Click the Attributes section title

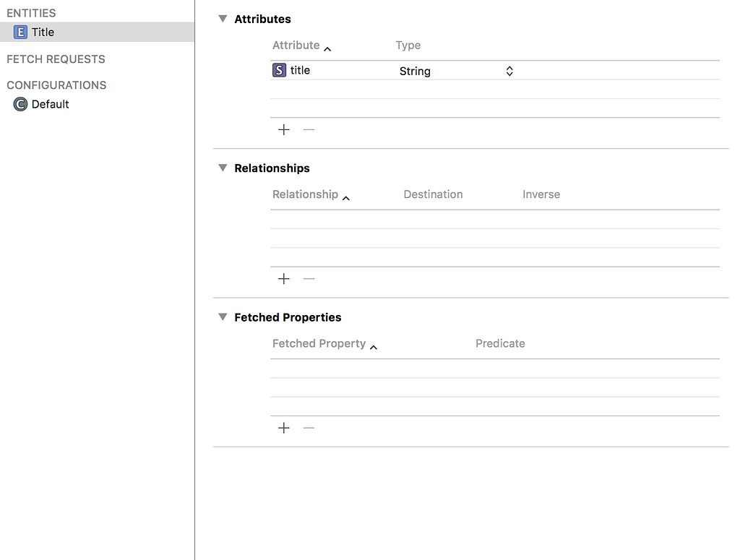(262, 20)
